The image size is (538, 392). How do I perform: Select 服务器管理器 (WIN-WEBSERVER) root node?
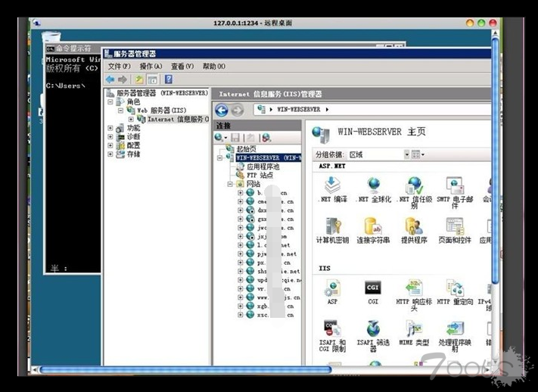point(162,93)
